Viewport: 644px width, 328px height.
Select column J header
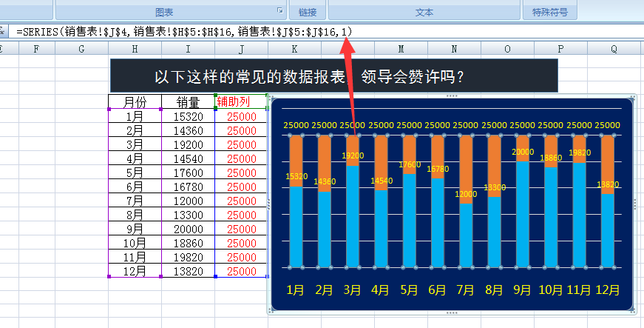click(241, 49)
